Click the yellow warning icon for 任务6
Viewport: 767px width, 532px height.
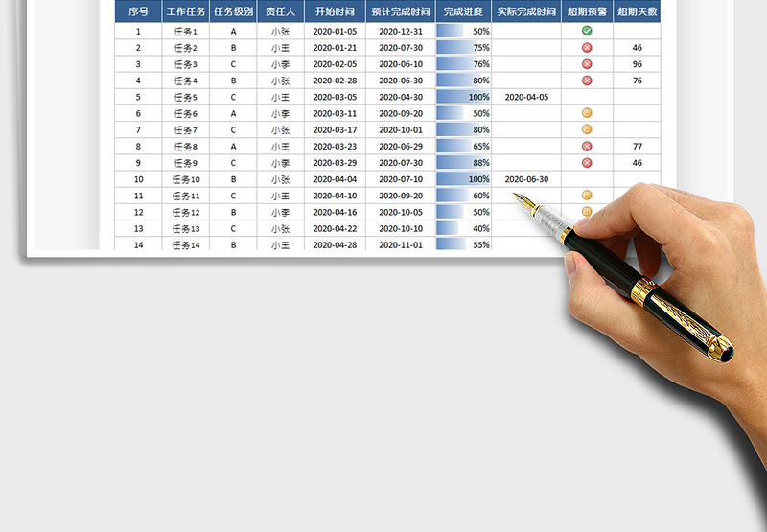click(587, 113)
